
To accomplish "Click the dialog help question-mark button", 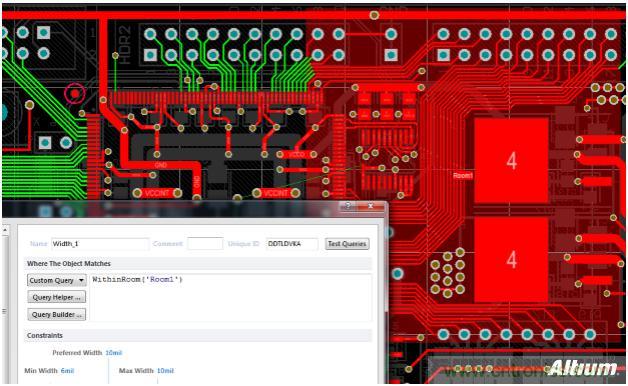I will (x=348, y=206).
